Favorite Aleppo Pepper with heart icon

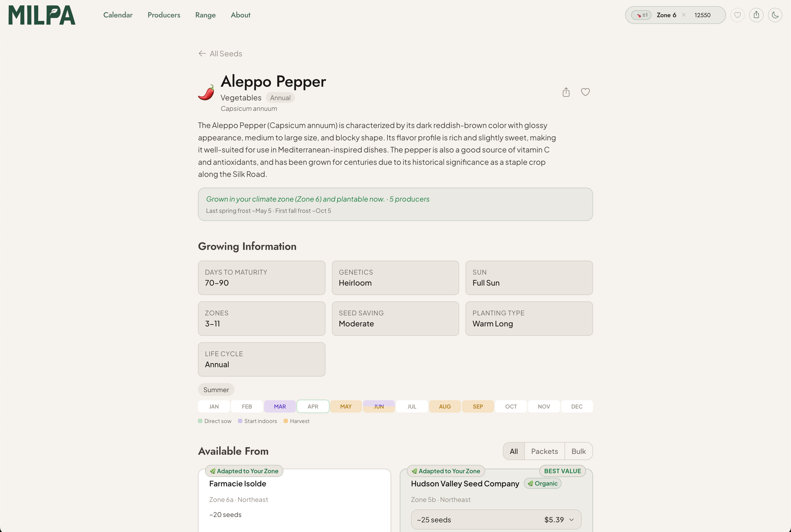point(585,92)
